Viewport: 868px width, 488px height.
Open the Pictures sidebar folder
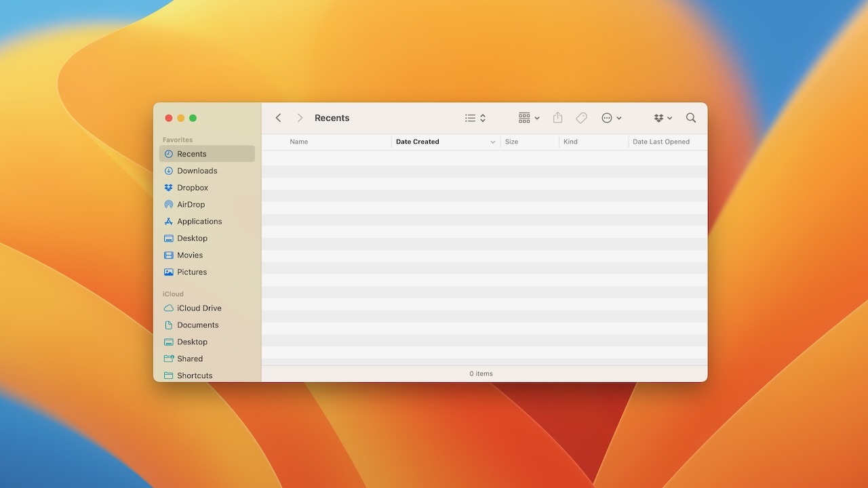[x=192, y=272]
